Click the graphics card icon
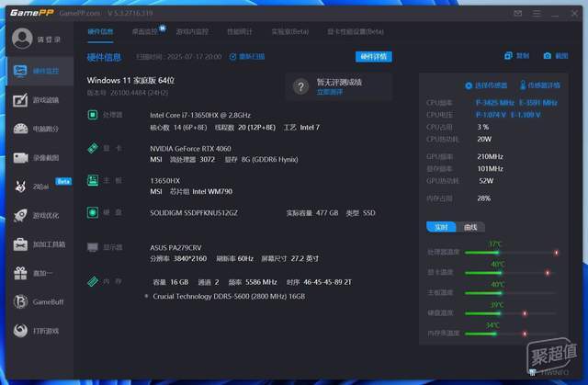The height and width of the screenshot is (385, 588). click(93, 148)
